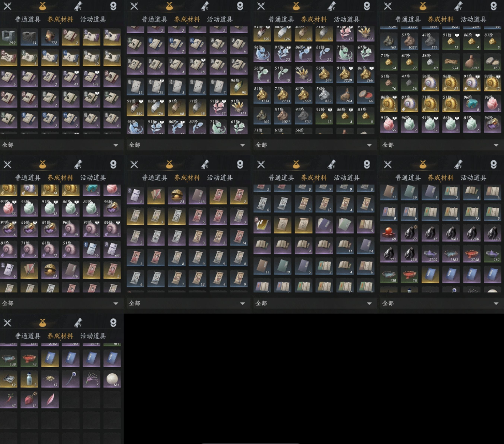Click the gourd item with count 1191
Screen dimensions: 504x444
[x=471, y=62]
